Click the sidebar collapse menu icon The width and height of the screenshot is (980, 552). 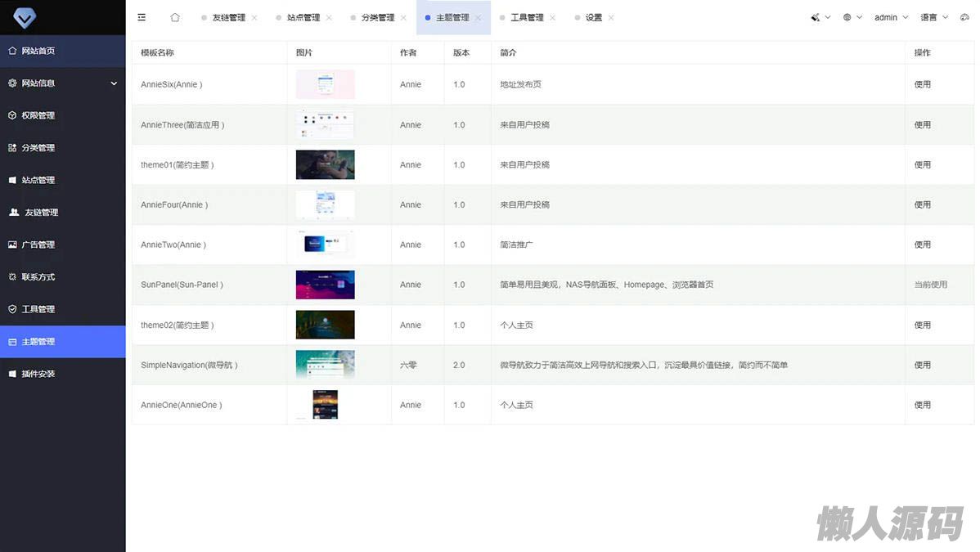pyautogui.click(x=142, y=17)
